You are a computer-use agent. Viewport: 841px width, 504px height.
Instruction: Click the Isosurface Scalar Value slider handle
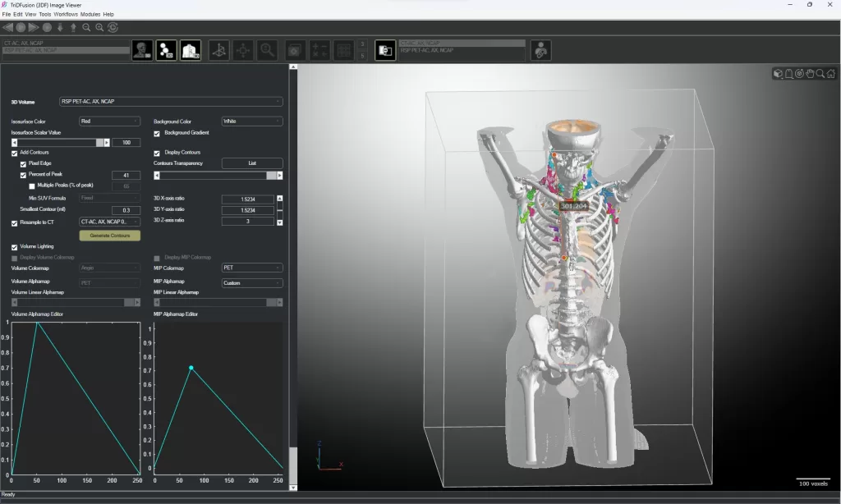(99, 143)
